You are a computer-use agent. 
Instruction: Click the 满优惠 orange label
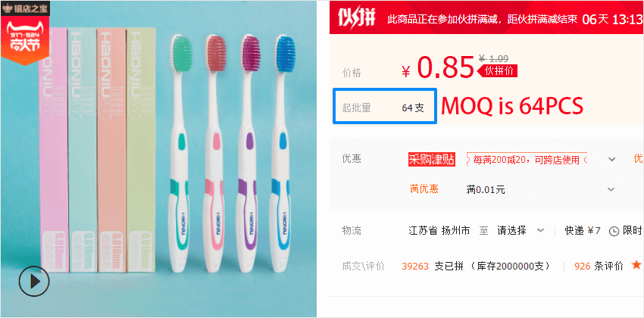[x=424, y=189]
